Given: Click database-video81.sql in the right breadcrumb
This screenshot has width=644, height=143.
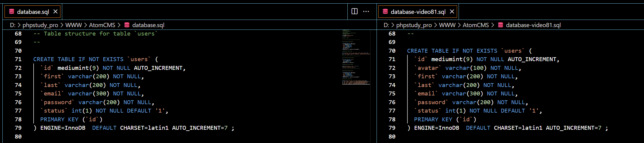Looking at the screenshot, I should coord(533,25).
